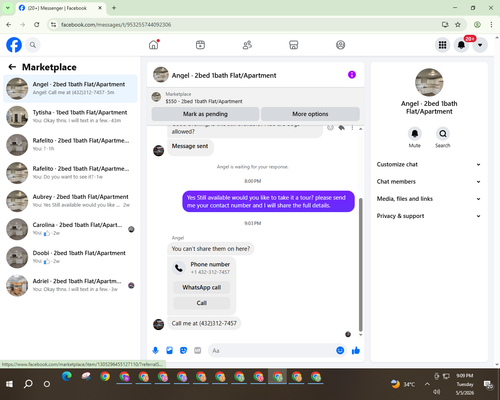Screen dimensions: 500x400
Task: Open the tab search dropdown in Chrome
Action: pos(8,8)
